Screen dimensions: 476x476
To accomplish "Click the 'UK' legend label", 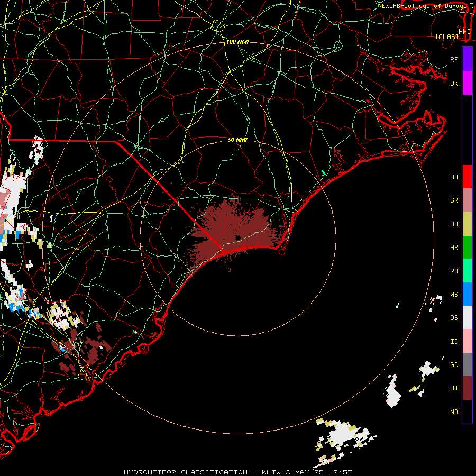I will 454,84.
